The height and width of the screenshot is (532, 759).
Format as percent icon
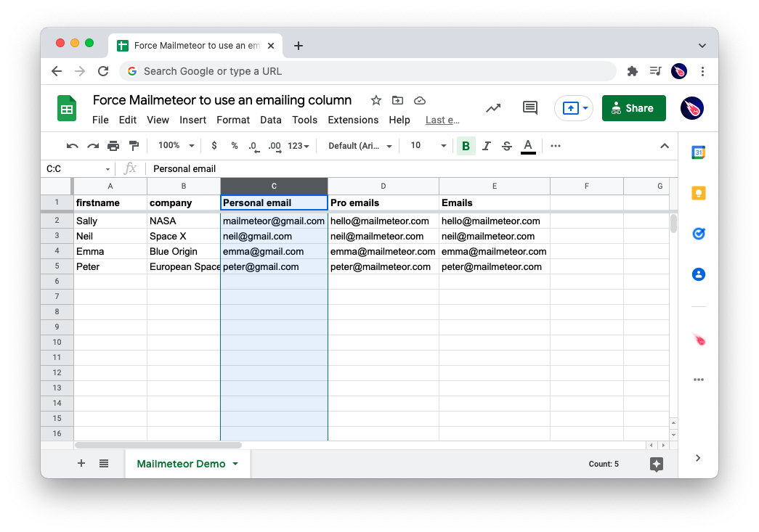click(235, 146)
